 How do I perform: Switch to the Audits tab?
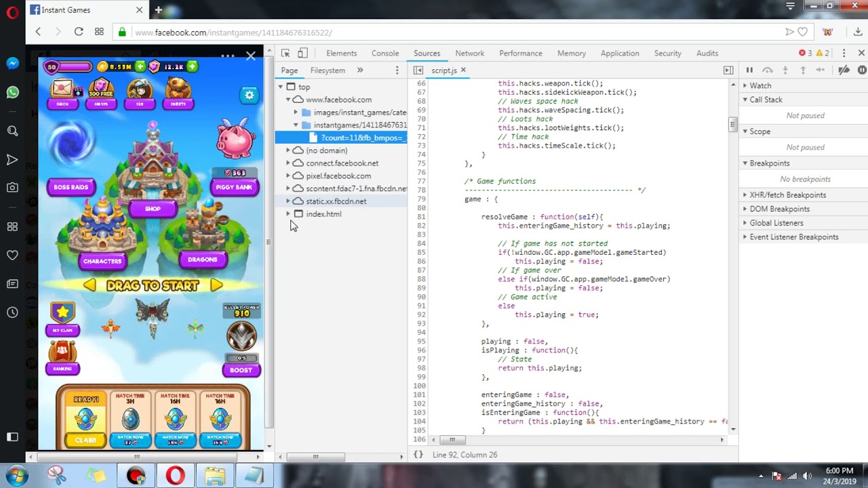coord(707,53)
